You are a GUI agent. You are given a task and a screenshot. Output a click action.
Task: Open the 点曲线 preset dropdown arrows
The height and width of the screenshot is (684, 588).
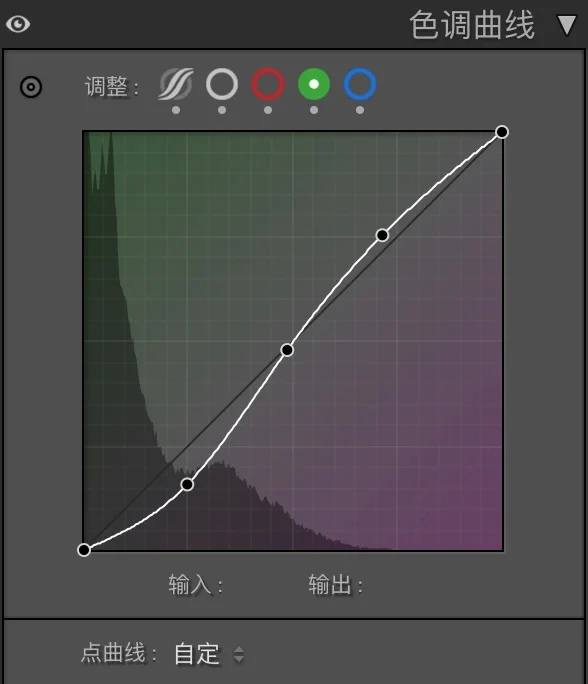tap(239, 654)
